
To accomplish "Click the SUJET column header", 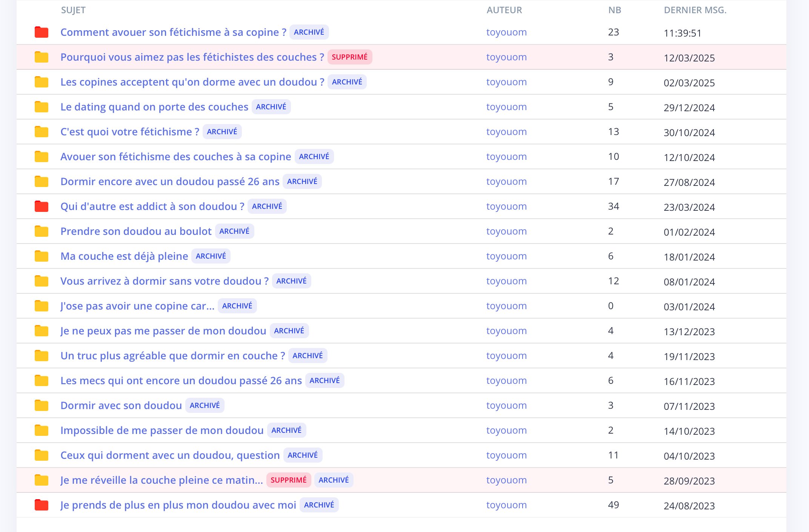I will tap(73, 10).
